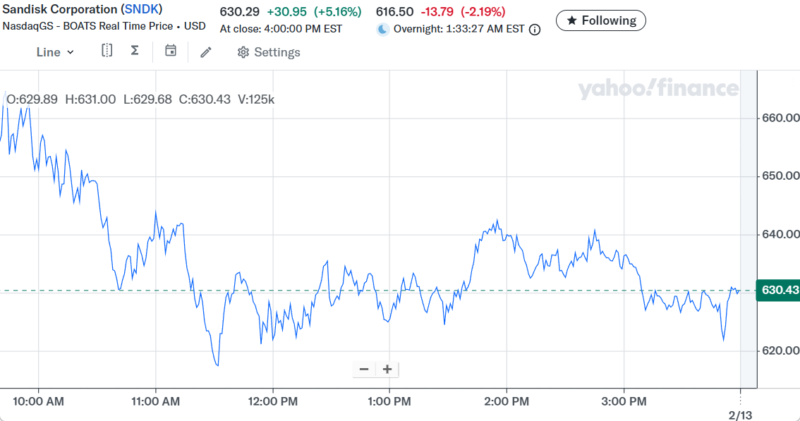Click the overnight price info icon
Image resolution: width=800 pixels, height=421 pixels.
click(535, 30)
